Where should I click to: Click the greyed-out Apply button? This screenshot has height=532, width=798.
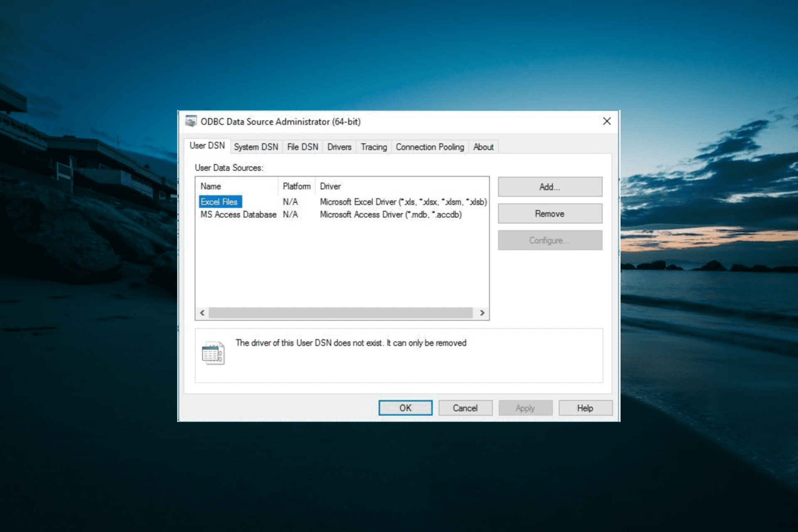click(x=525, y=408)
